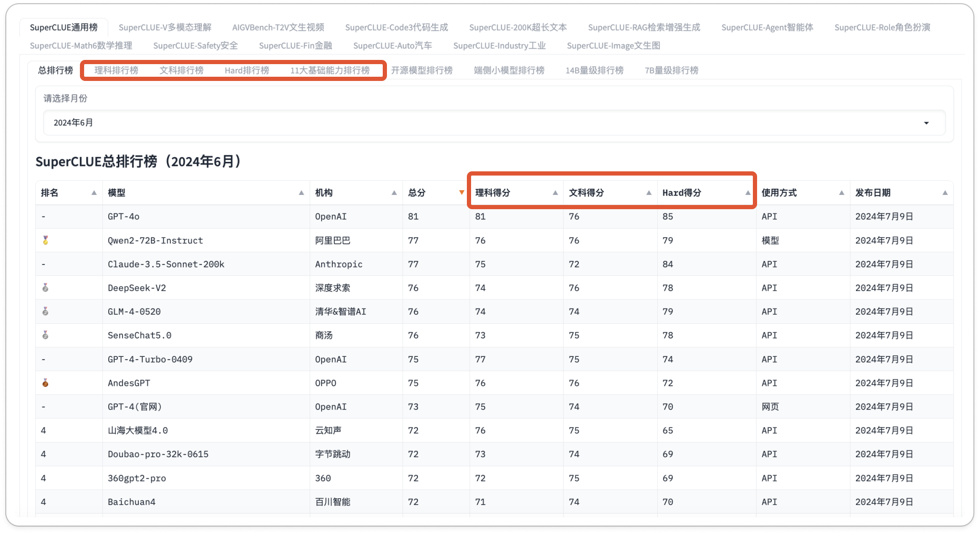Click the gold medal icon beside Qwen2-72B-Instruct

[x=45, y=240]
